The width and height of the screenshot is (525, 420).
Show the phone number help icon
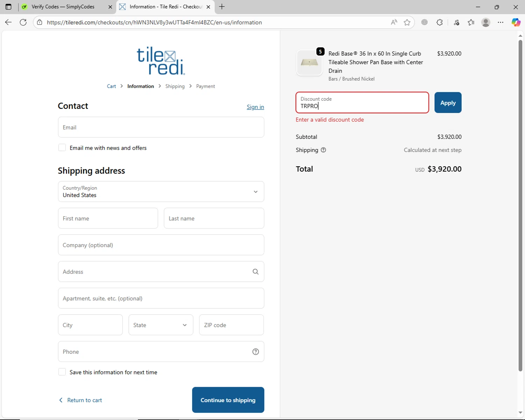[255, 352]
